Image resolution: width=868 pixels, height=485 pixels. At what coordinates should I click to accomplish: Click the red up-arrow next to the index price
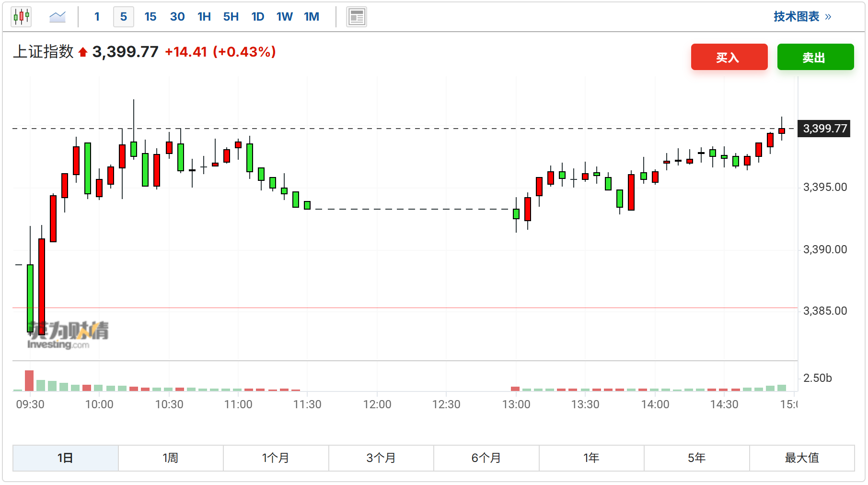click(82, 52)
